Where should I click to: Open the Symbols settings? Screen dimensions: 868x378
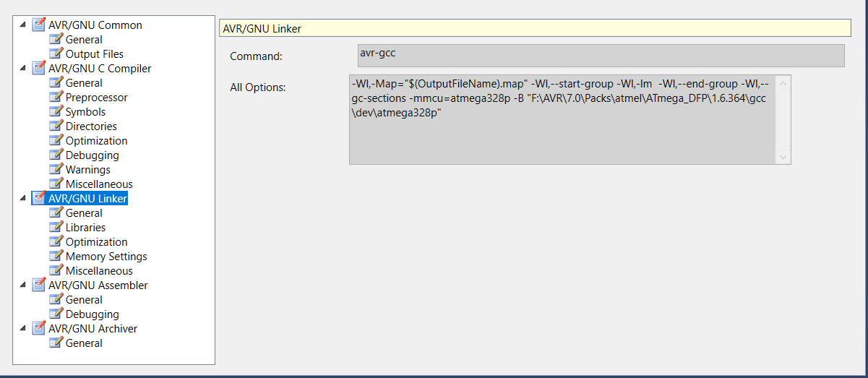(x=85, y=112)
